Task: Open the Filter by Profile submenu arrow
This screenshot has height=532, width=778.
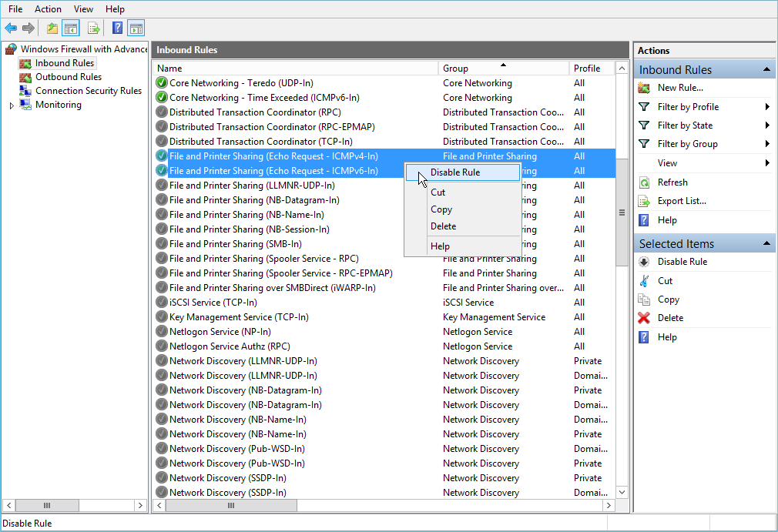Action: click(767, 106)
